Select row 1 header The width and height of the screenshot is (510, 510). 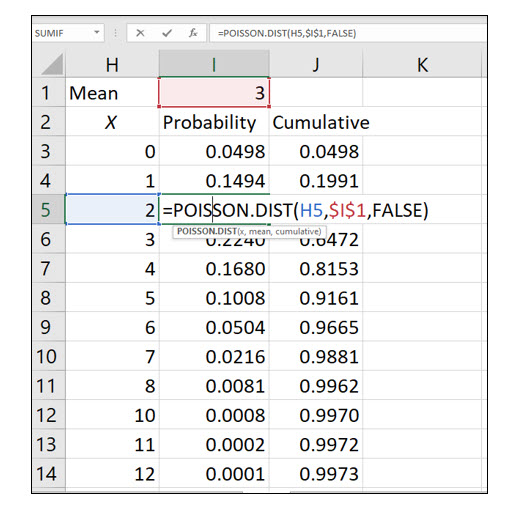click(49, 92)
